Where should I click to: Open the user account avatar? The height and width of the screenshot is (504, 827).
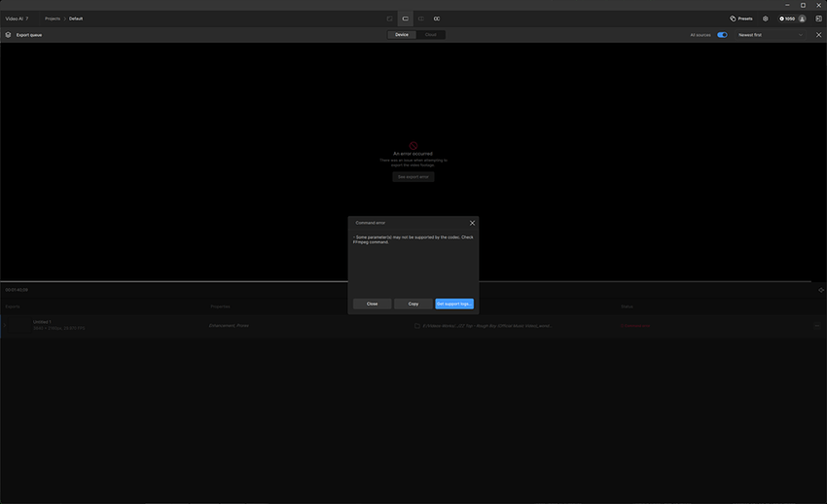(802, 18)
